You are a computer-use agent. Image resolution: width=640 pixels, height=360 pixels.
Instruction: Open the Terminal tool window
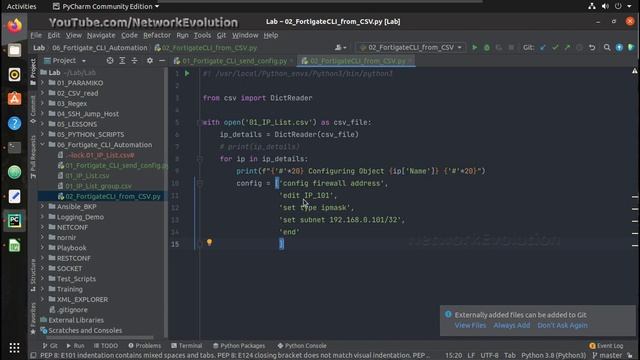[187, 346]
